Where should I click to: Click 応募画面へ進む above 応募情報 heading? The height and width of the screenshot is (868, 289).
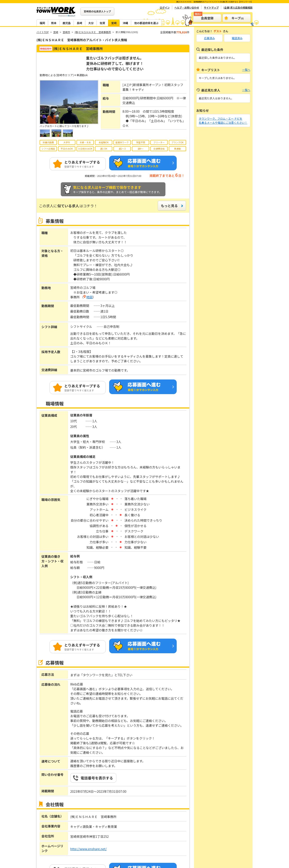click(143, 646)
